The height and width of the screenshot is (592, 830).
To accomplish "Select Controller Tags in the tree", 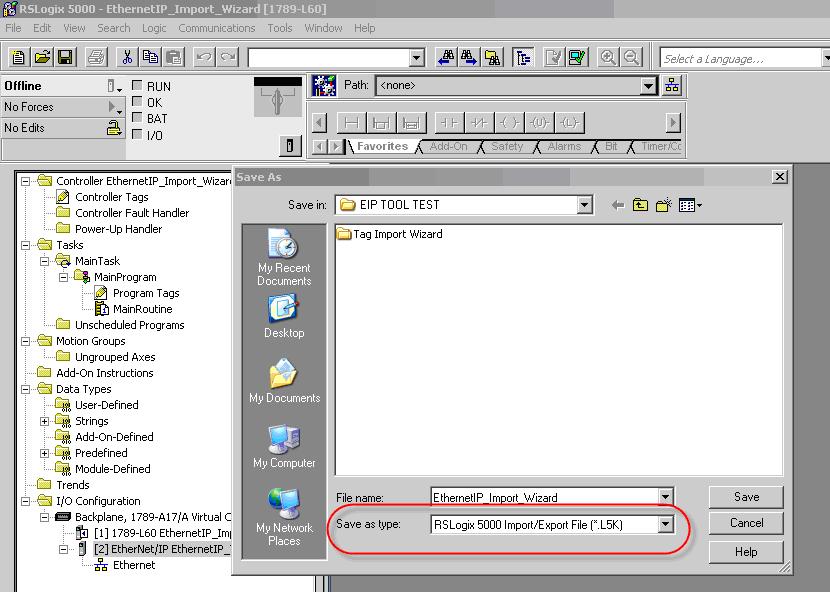I will point(112,197).
